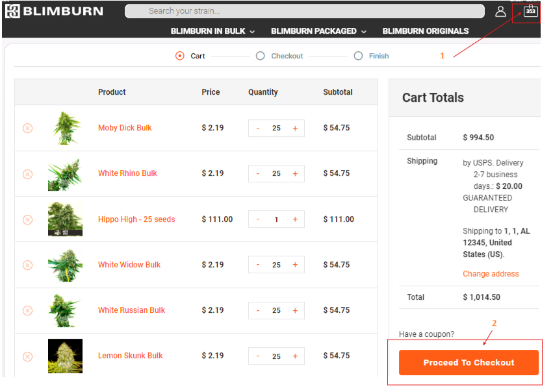The image size is (553, 392).
Task: Increase White Widow Bulk quantity
Action: [x=295, y=265]
